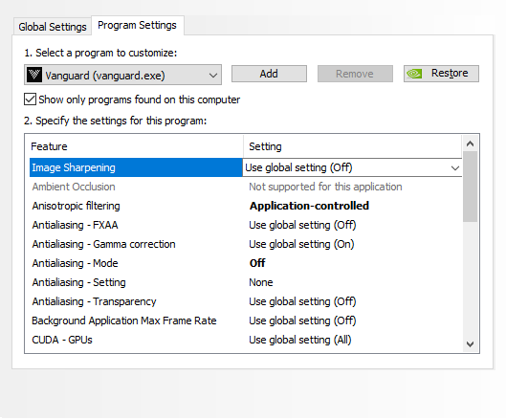Image resolution: width=506 pixels, height=420 pixels.
Task: Click the Background Max Frame Rate setting value
Action: 302,321
